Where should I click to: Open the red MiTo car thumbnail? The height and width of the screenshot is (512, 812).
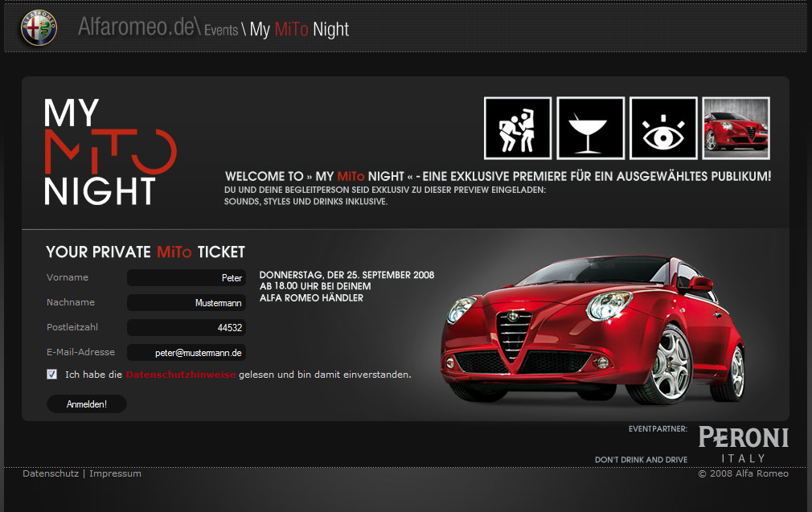[736, 128]
